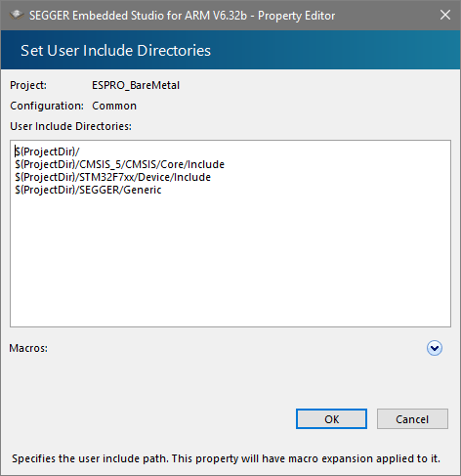Click the Macros: label

(x=28, y=348)
